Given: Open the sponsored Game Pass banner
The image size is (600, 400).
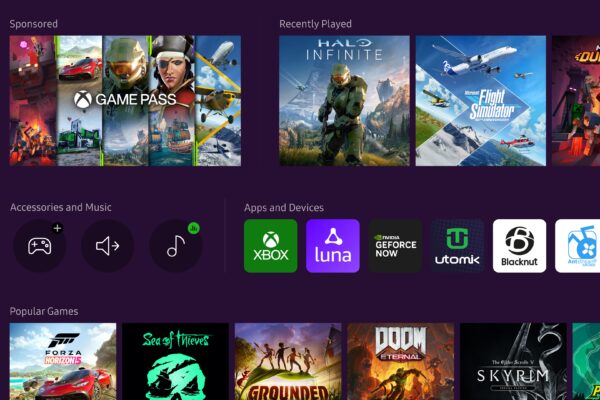Looking at the screenshot, I should point(125,101).
